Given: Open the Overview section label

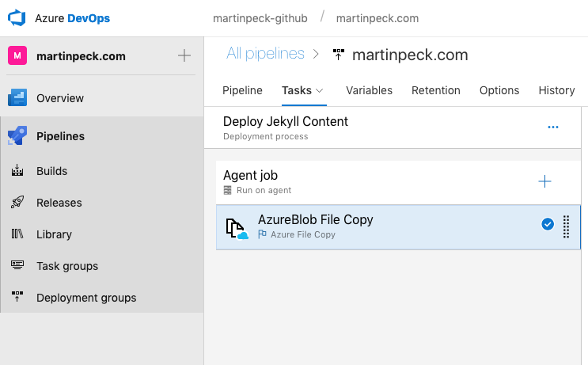Looking at the screenshot, I should point(60,98).
